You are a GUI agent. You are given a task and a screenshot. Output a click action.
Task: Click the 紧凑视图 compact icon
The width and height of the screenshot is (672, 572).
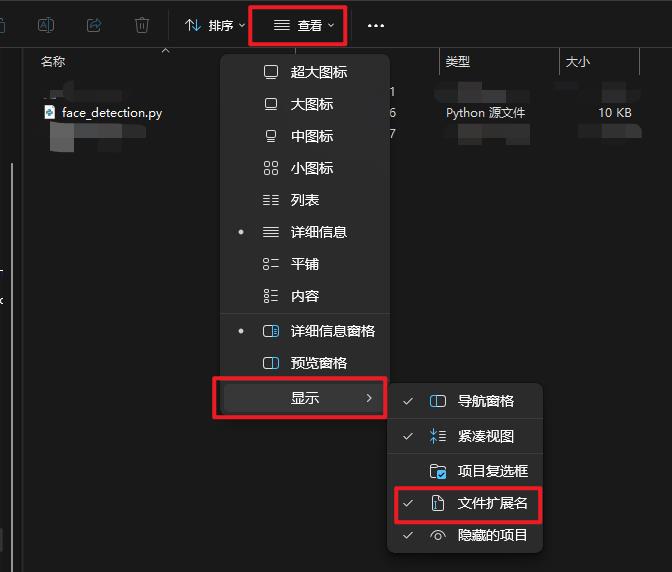438,437
